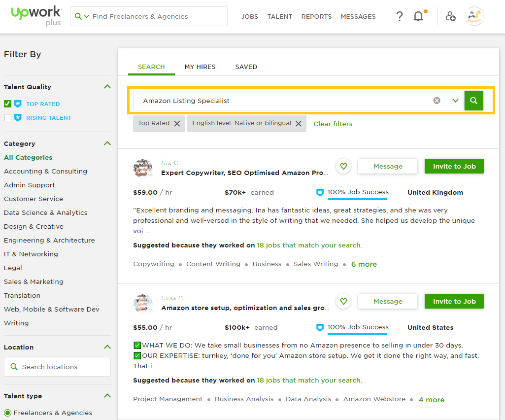
Task: Save Irina D. with the heart icon
Action: tap(343, 301)
